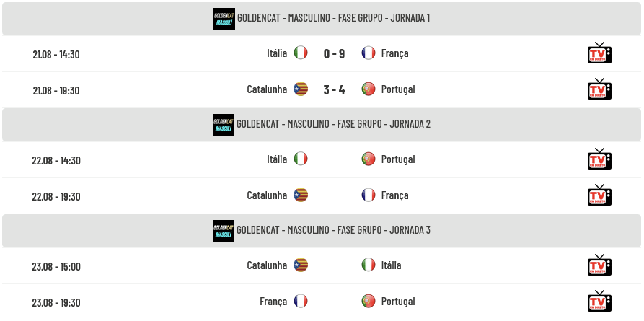Open live TV for Itália vs França

coord(599,53)
